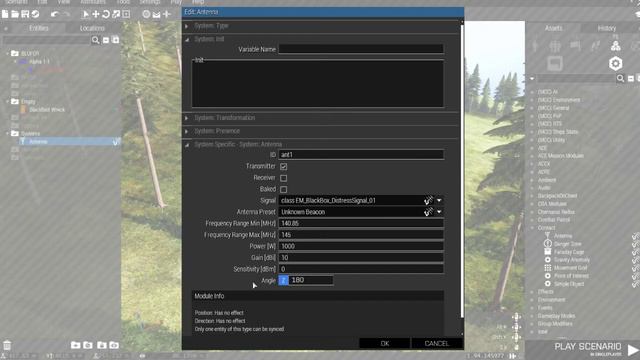Click the Sensitivity [dBm] field
The image size is (640, 360).
click(x=361, y=269)
